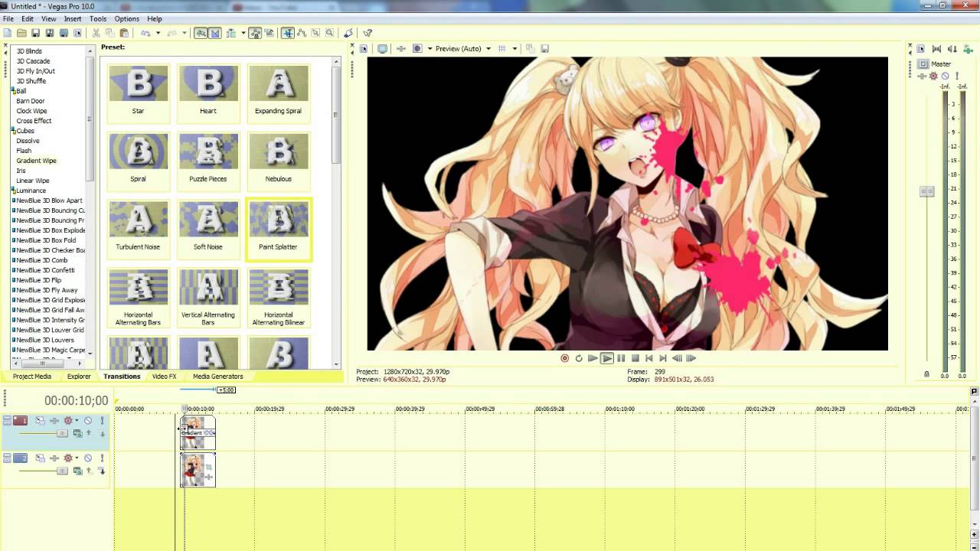Click the Pause button below preview
This screenshot has height=551, width=980.
[x=621, y=358]
